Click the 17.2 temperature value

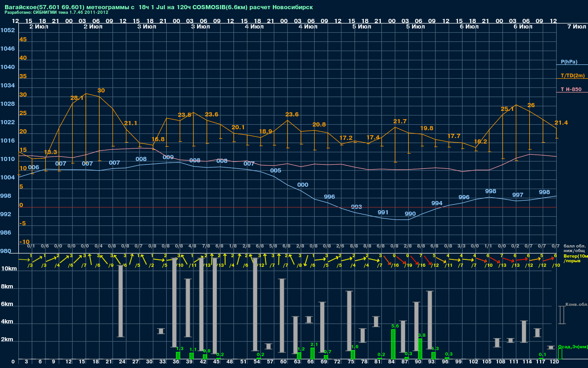(x=346, y=138)
